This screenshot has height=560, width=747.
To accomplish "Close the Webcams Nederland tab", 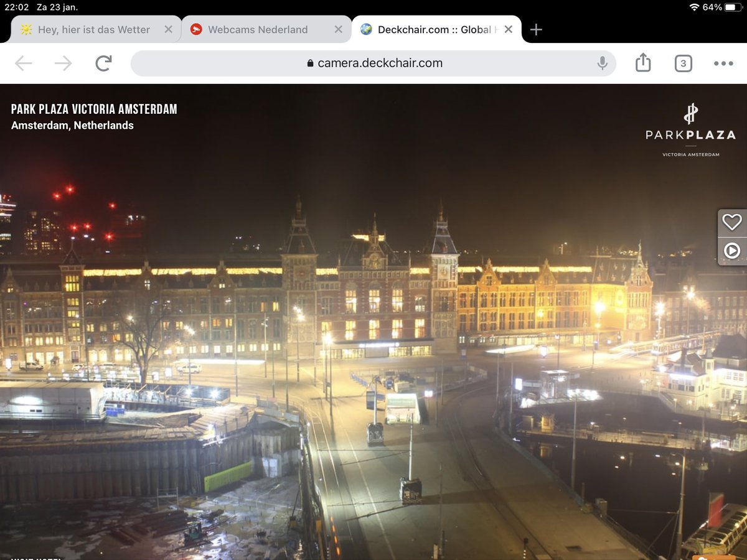I will point(338,29).
